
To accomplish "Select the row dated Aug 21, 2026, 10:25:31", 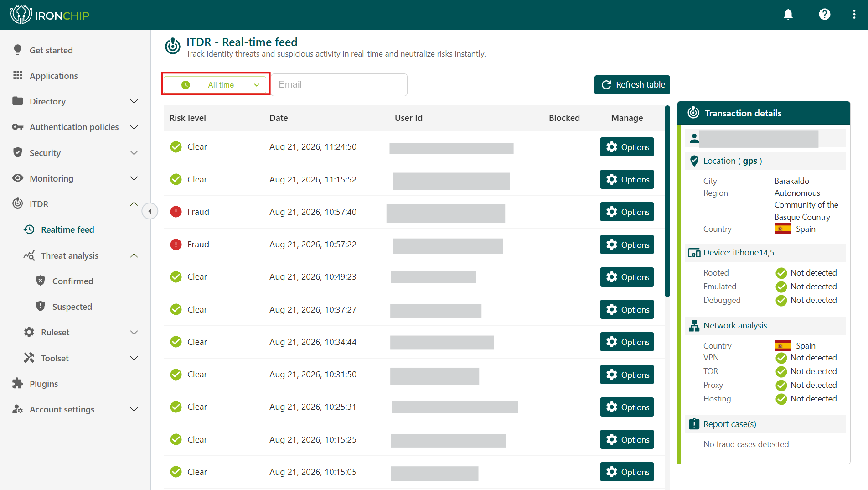I will point(413,407).
